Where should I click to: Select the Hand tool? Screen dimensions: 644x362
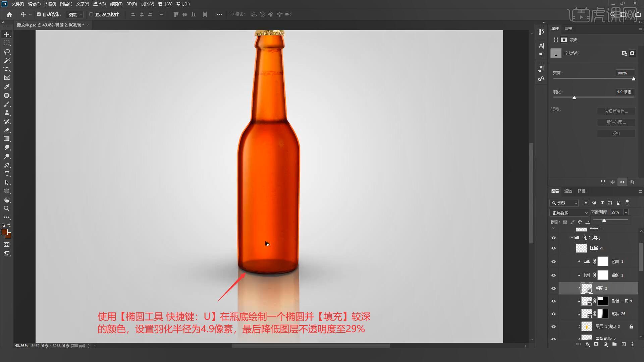[7, 200]
